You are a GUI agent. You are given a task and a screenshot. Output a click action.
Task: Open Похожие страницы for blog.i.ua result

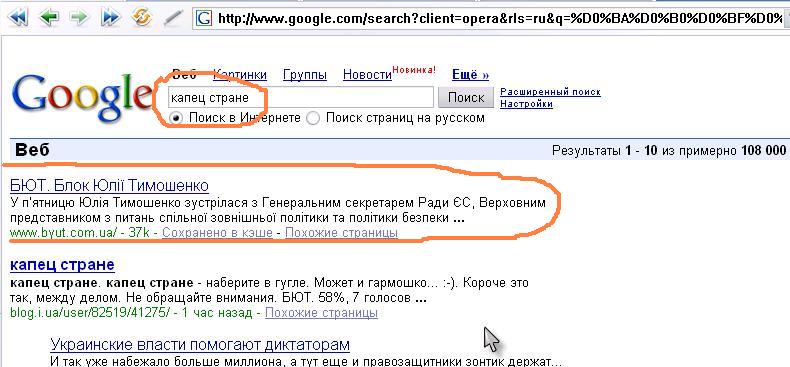point(321,313)
